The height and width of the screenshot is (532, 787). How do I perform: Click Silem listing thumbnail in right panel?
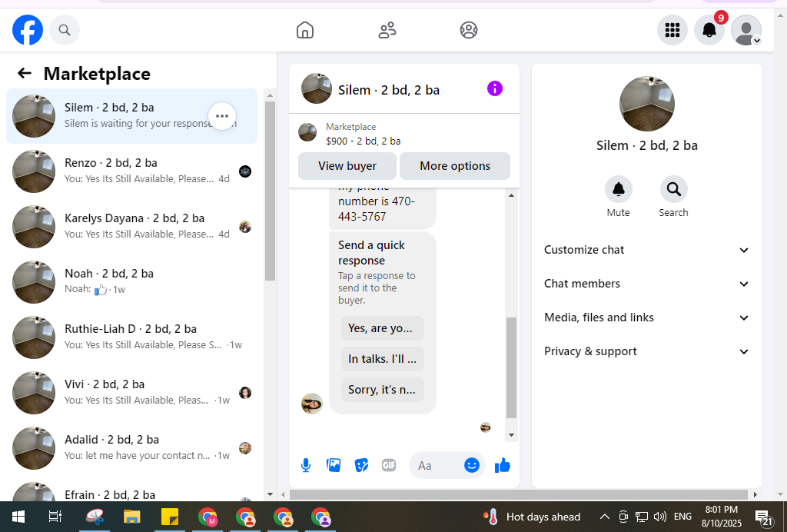(647, 104)
